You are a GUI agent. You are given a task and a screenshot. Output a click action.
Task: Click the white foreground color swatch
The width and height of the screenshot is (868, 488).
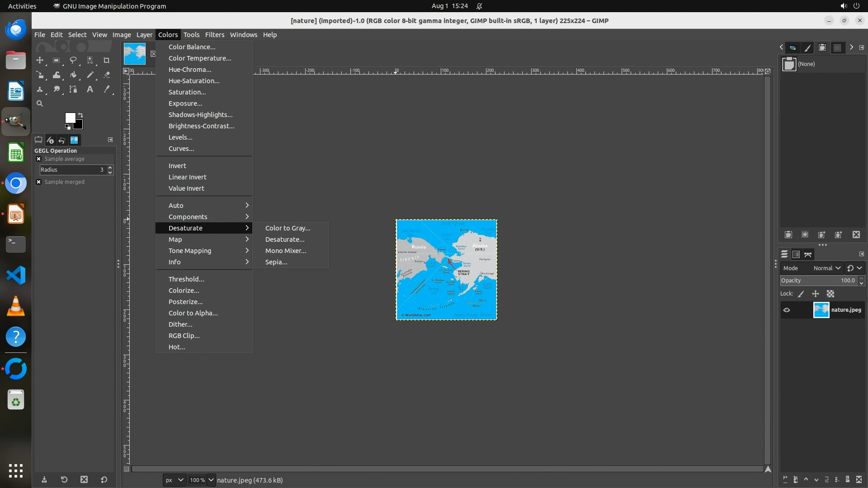tap(70, 117)
